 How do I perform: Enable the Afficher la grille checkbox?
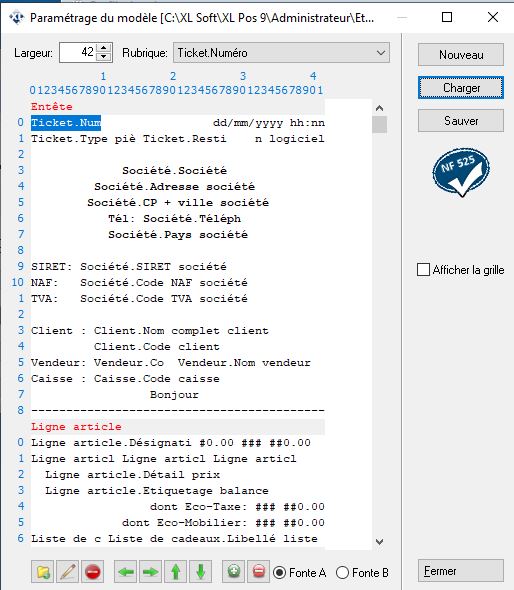point(423,270)
